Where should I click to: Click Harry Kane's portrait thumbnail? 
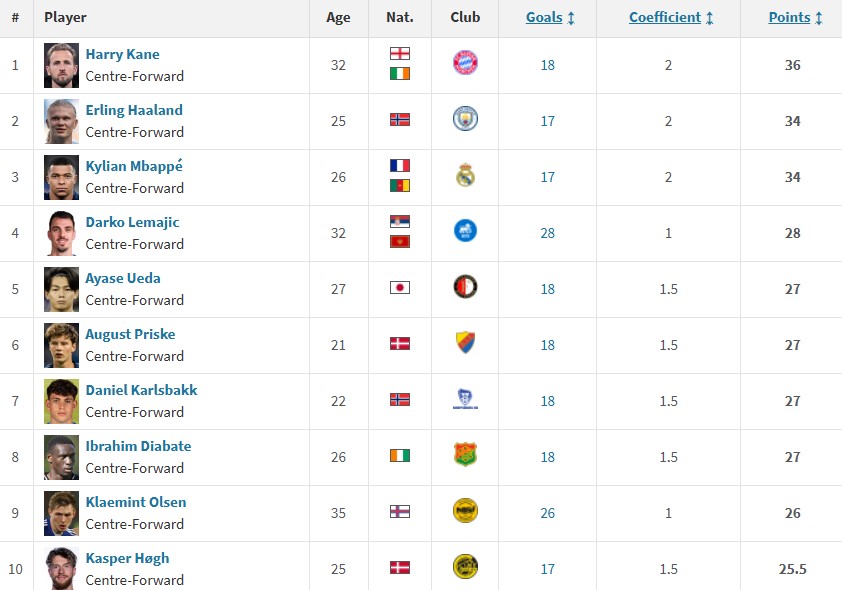(61, 65)
